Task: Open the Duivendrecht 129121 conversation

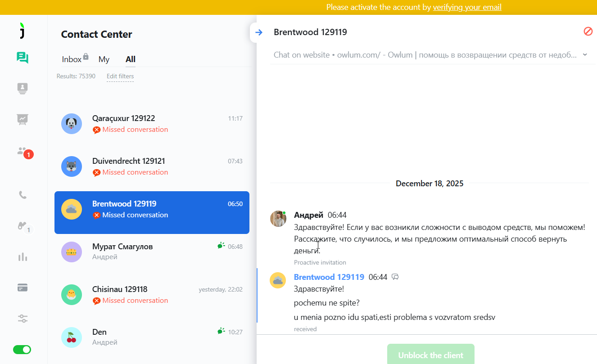Action: pyautogui.click(x=152, y=166)
